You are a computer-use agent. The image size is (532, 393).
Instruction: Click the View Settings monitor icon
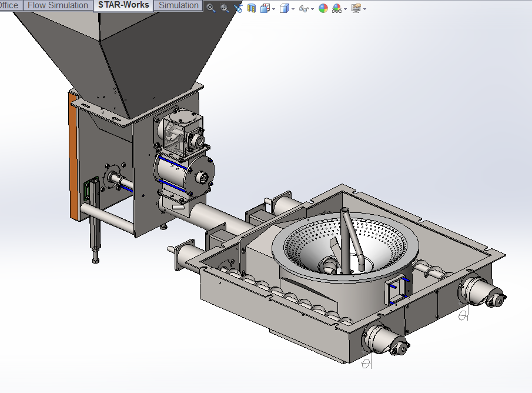356,8
